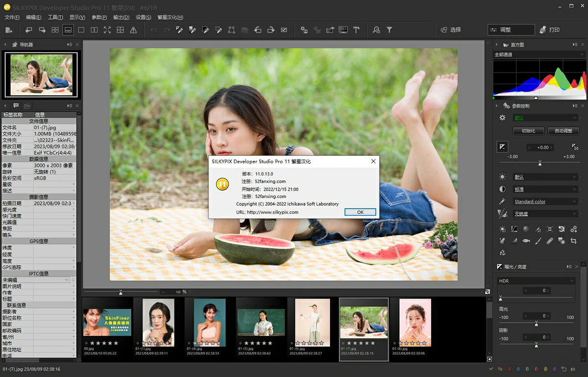Open the 参数(P) menu
588x377 pixels.
coord(99,17)
